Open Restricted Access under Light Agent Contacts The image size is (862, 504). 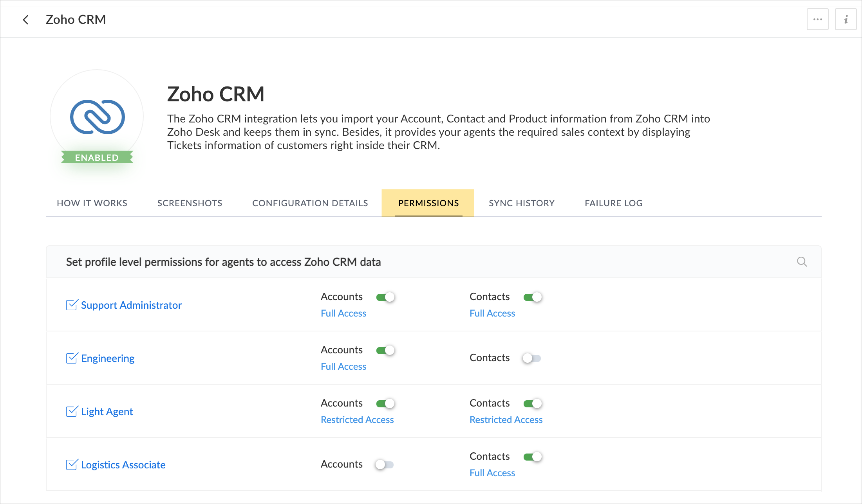pyautogui.click(x=506, y=420)
